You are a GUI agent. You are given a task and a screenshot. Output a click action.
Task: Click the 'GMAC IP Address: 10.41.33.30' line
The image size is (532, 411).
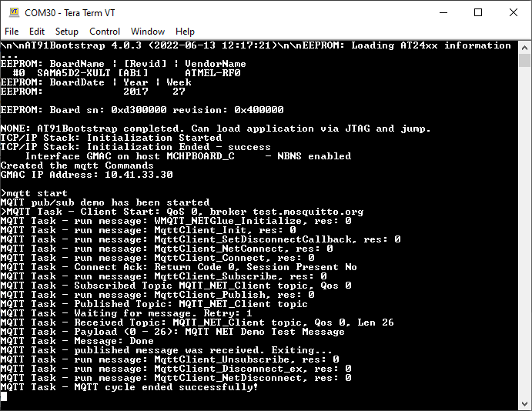[87, 175]
